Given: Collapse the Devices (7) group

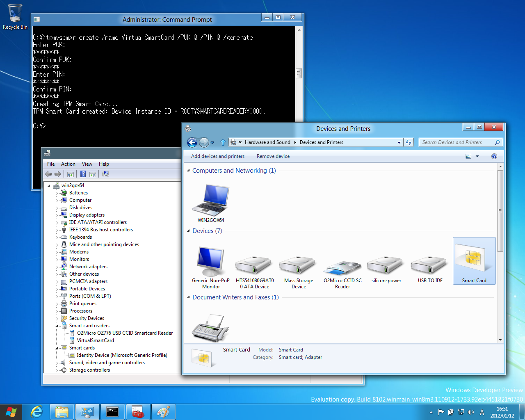Looking at the screenshot, I should [188, 231].
